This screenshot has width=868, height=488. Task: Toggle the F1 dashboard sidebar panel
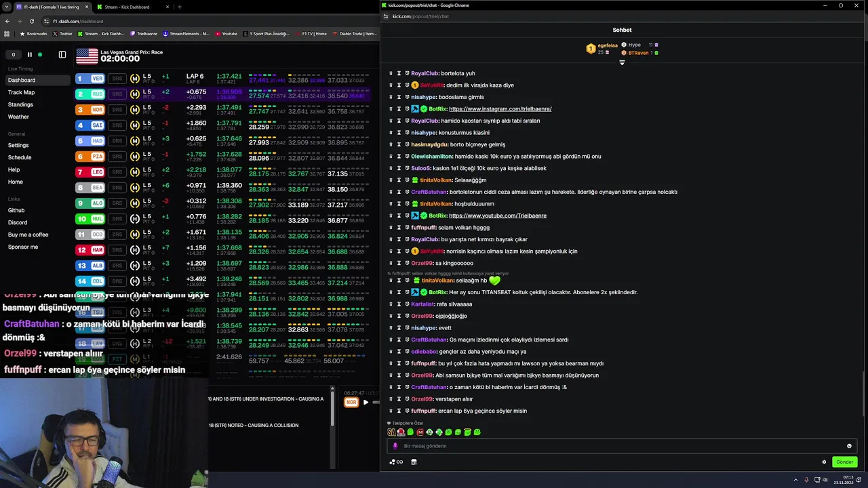coord(62,55)
